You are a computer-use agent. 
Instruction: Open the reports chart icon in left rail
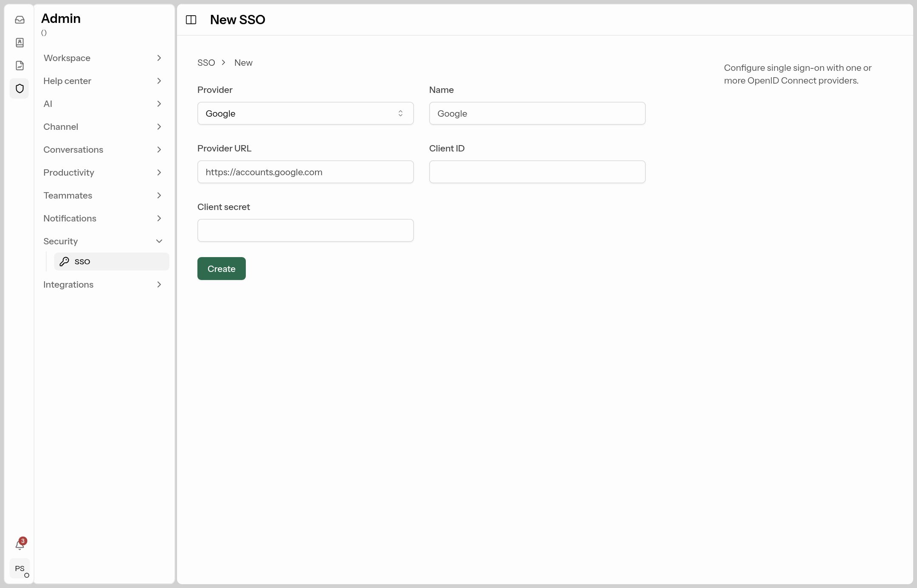(20, 65)
